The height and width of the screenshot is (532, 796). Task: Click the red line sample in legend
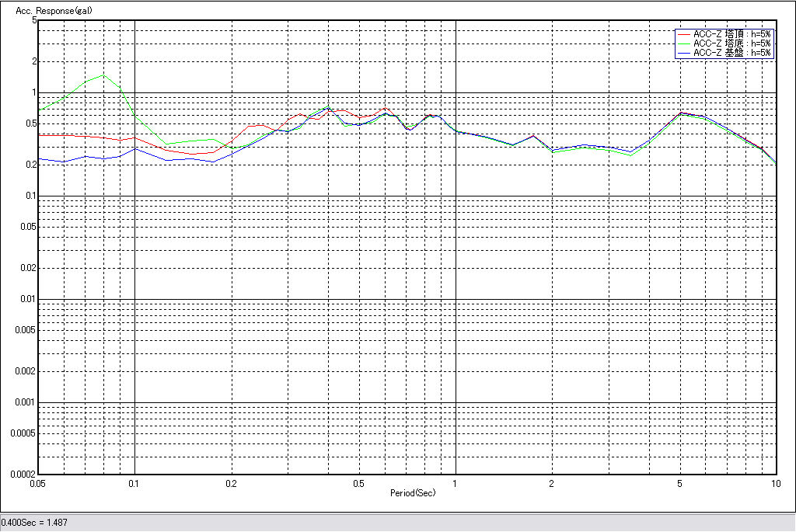pos(683,34)
